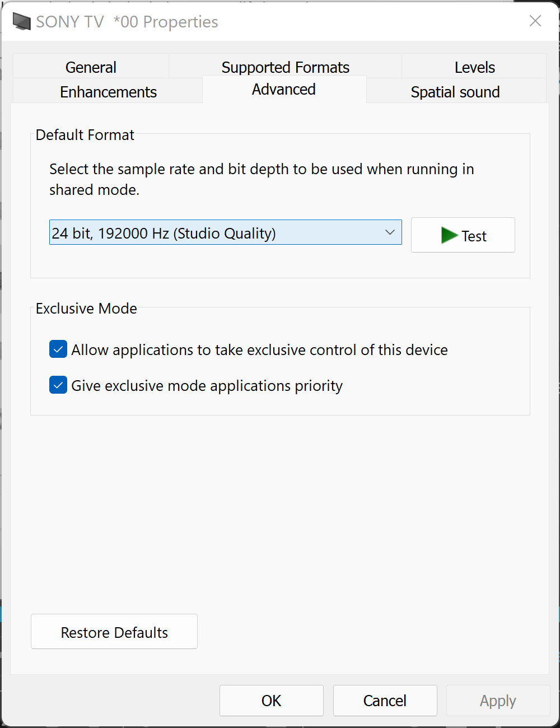
Task: Uncheck Allow applications exclusive control checkbox
Action: pyautogui.click(x=58, y=349)
